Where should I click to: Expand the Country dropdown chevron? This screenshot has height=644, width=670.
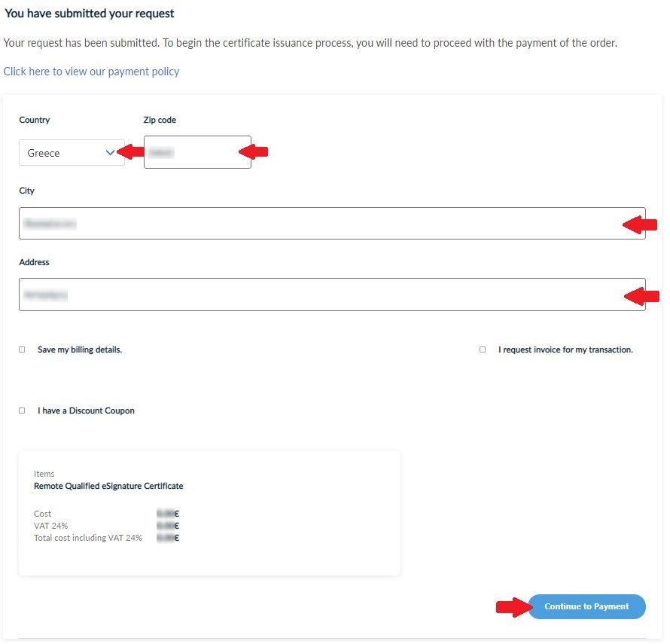111,152
